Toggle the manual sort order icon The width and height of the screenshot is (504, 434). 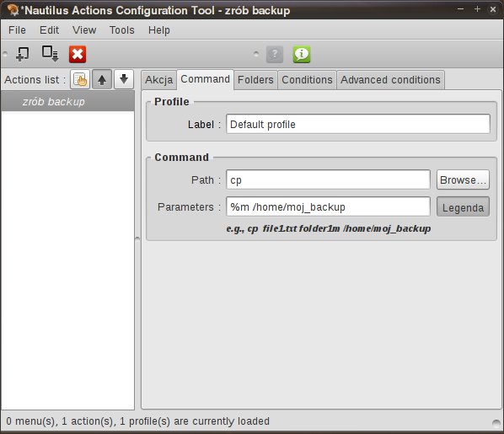click(x=80, y=79)
